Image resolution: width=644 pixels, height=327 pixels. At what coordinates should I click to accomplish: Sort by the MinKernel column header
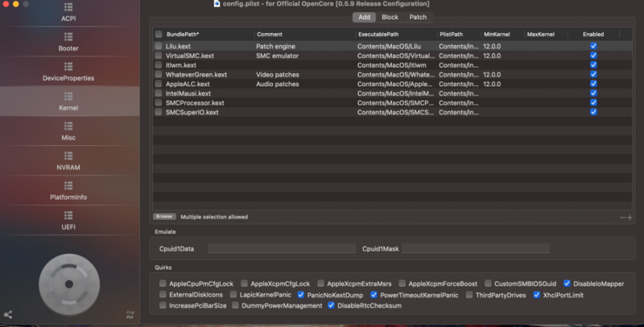(497, 34)
